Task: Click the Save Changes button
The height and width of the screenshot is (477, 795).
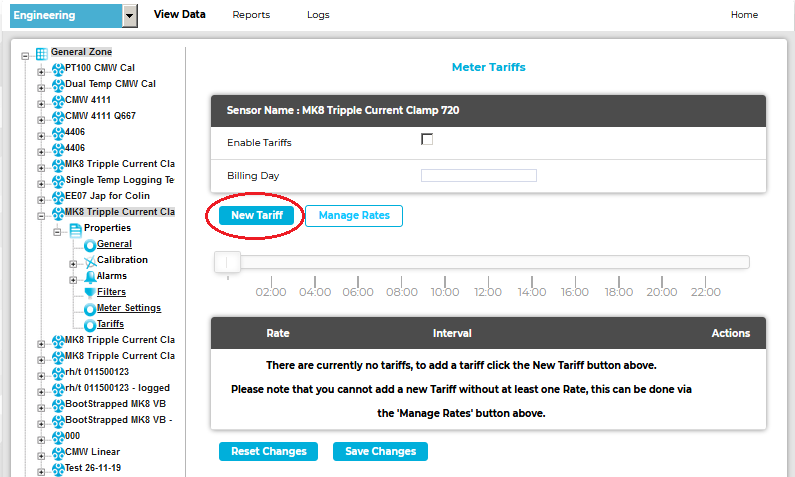Action: tap(380, 451)
